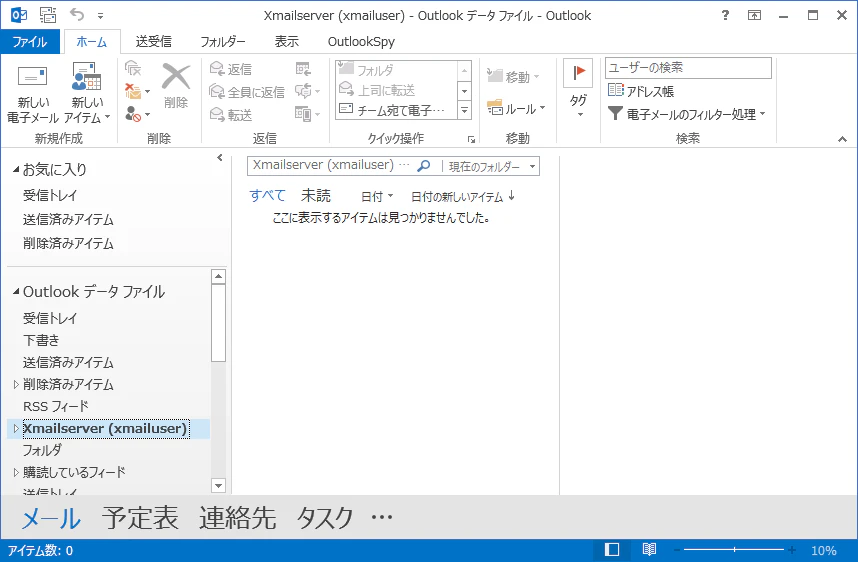Collapse the お気に入り section
The width and height of the screenshot is (858, 562).
[16, 169]
